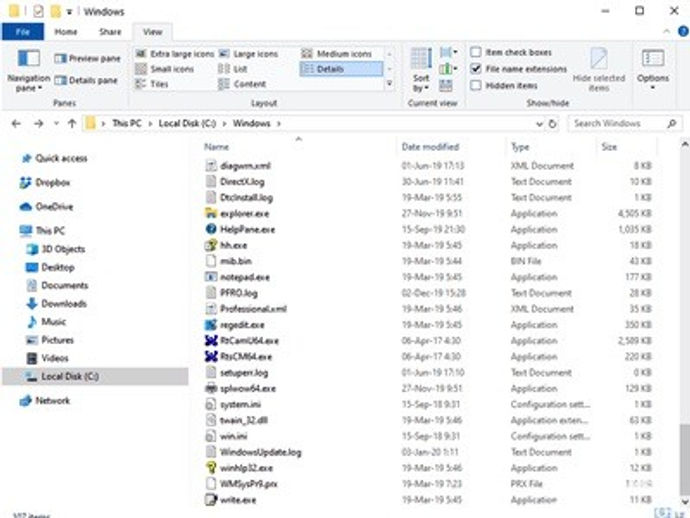This screenshot has height=518, width=690.
Task: Select the regedit.exe icon
Action: pyautogui.click(x=211, y=325)
